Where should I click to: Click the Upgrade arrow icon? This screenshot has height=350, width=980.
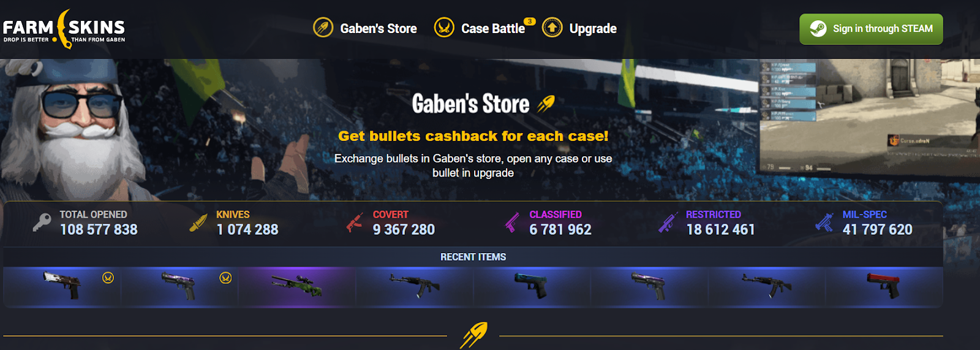552,28
